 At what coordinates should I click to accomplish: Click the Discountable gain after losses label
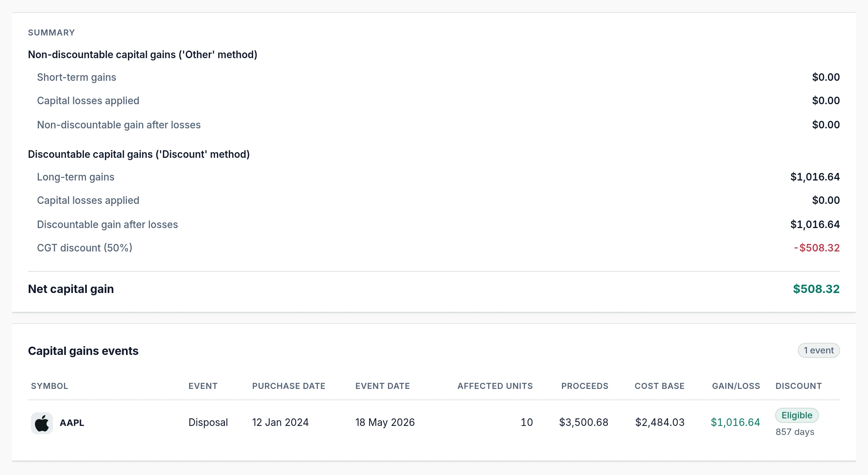tap(108, 225)
